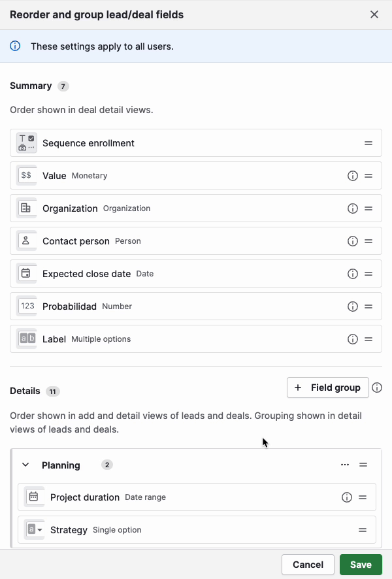Click info icon on Label field row
This screenshot has width=392, height=579.
point(353,339)
